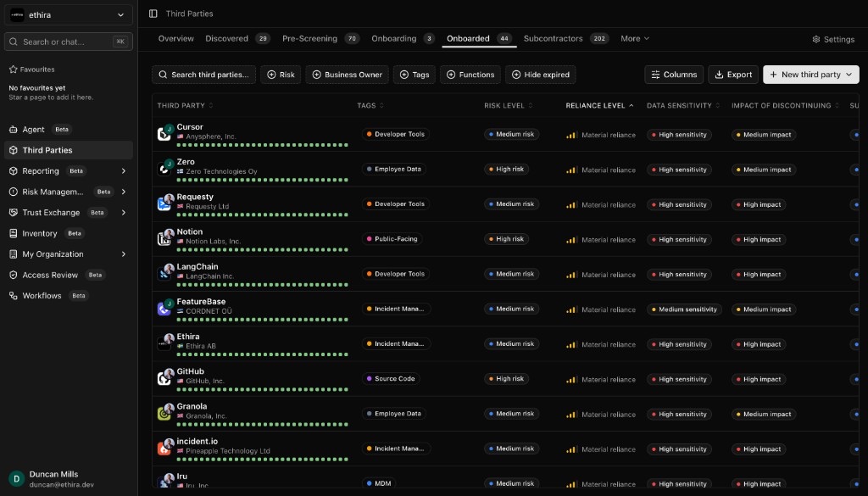Click the Settings gear icon
The height and width of the screenshot is (496, 868).
pos(816,39)
